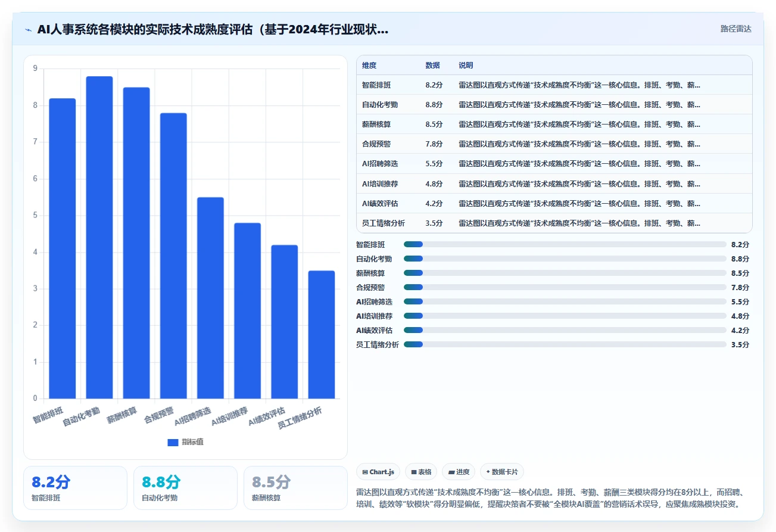This screenshot has width=776, height=532.
Task: Click the 8.8分 value in the table
Action: pos(434,105)
